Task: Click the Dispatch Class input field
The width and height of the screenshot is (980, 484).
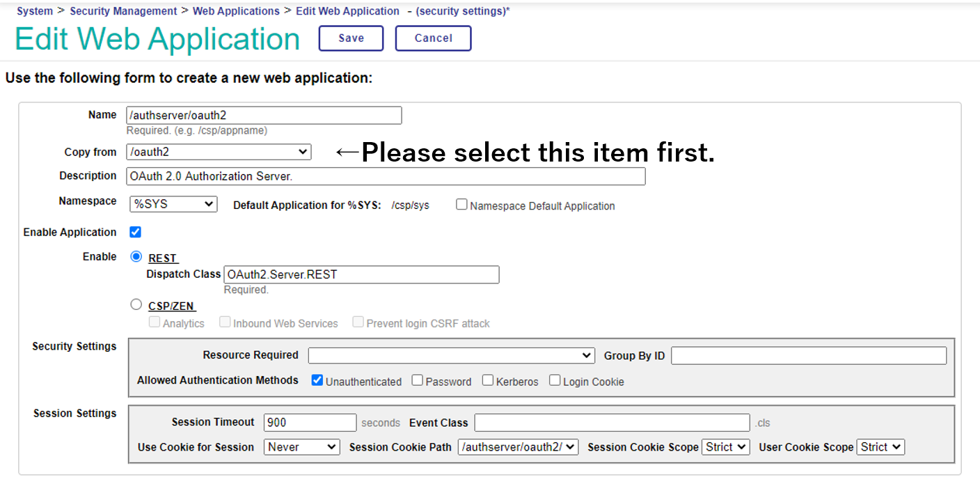Action: point(361,274)
